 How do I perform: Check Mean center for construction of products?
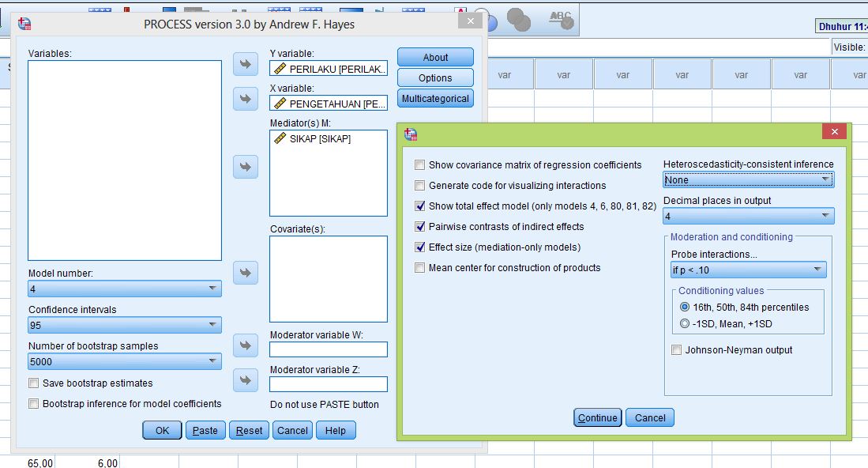[418, 266]
